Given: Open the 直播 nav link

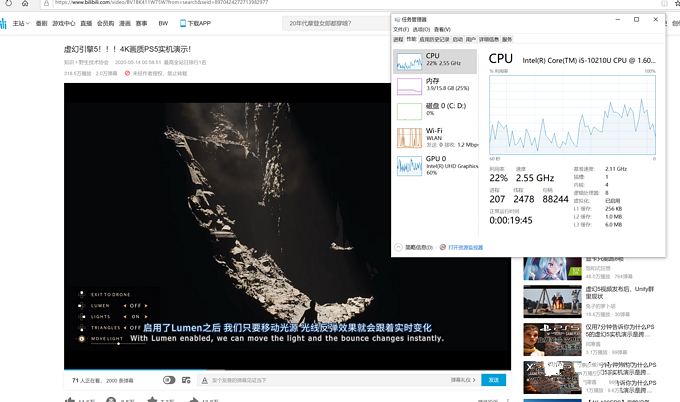Looking at the screenshot, I should click(86, 23).
